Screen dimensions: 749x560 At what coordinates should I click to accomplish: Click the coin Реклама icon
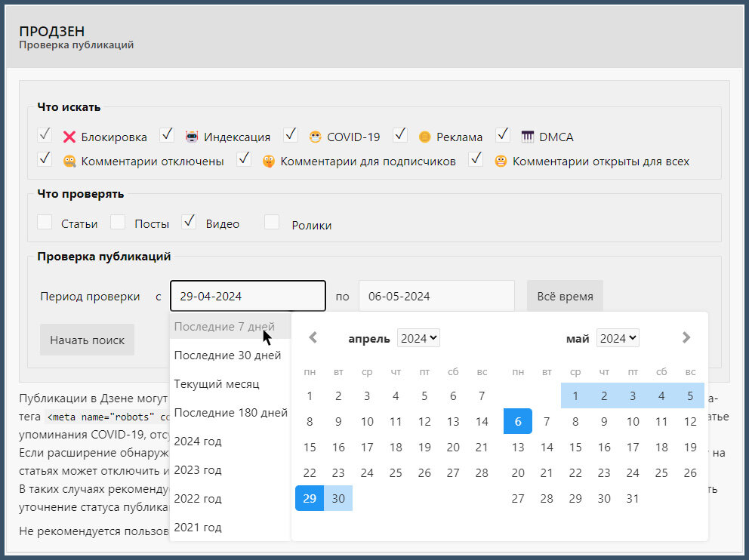424,137
